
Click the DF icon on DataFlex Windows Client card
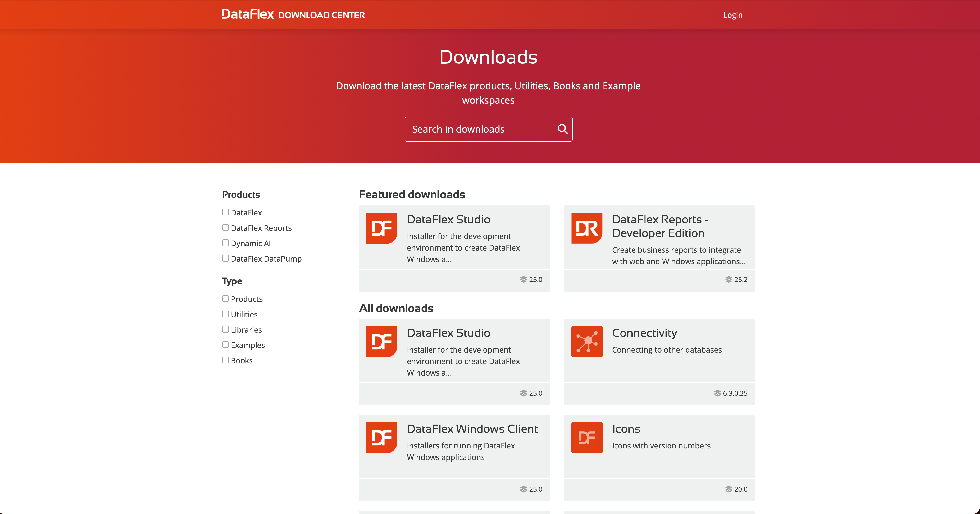click(382, 437)
